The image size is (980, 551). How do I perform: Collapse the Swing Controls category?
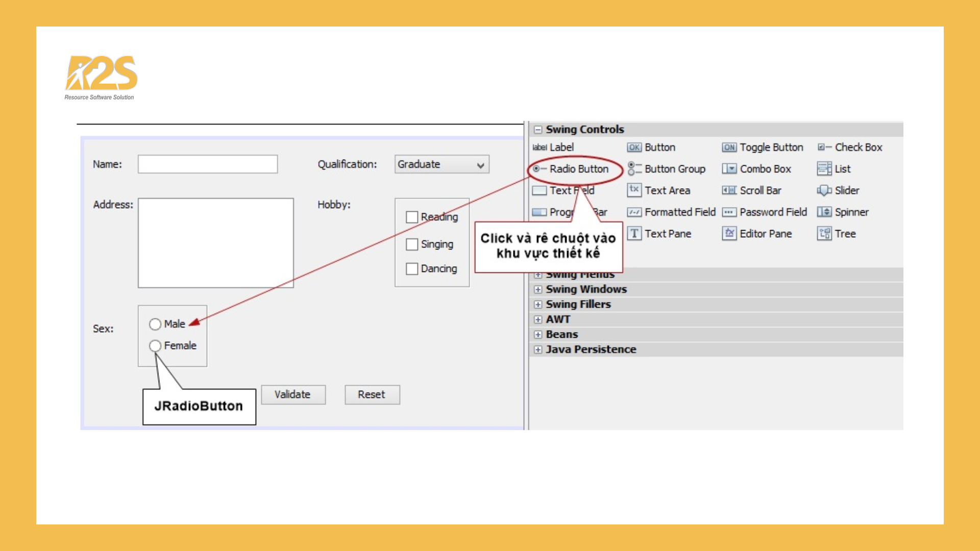click(x=538, y=130)
